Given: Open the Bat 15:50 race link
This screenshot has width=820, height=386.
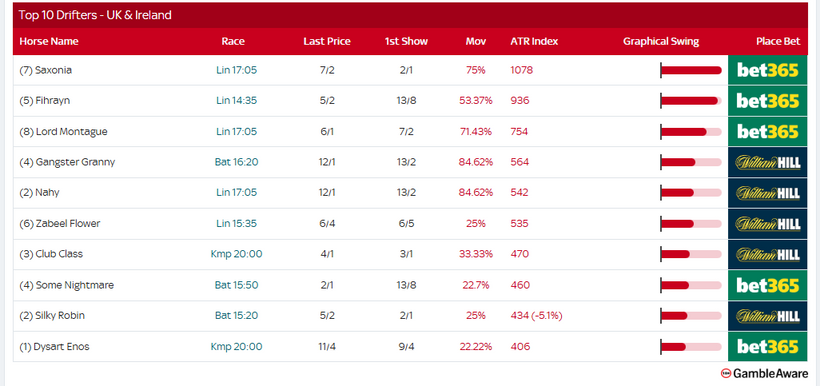Looking at the screenshot, I should pyautogui.click(x=236, y=285).
